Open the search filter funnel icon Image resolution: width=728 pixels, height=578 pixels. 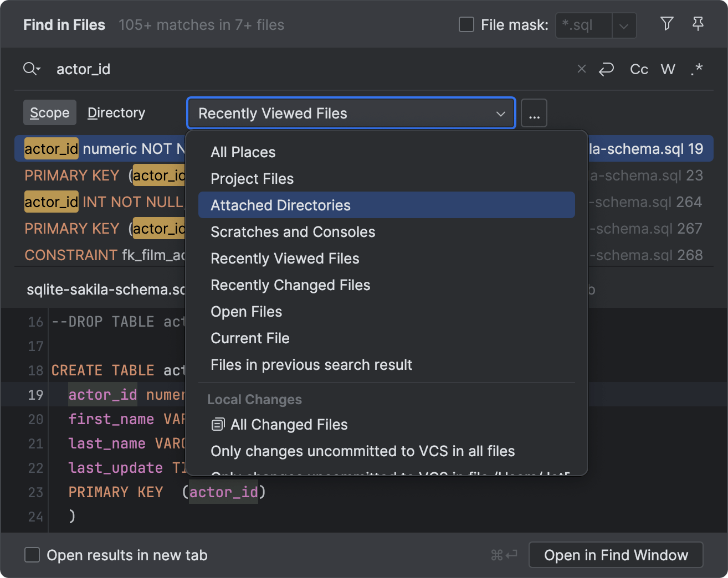(667, 24)
